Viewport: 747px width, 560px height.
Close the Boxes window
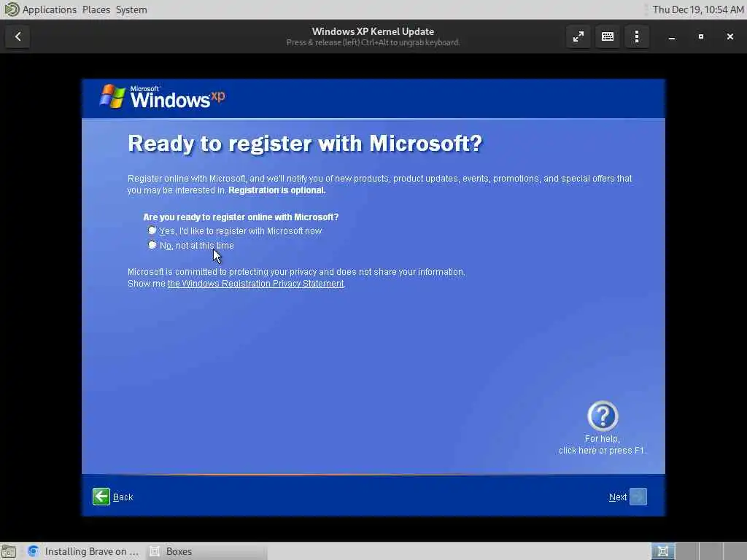pos(729,36)
